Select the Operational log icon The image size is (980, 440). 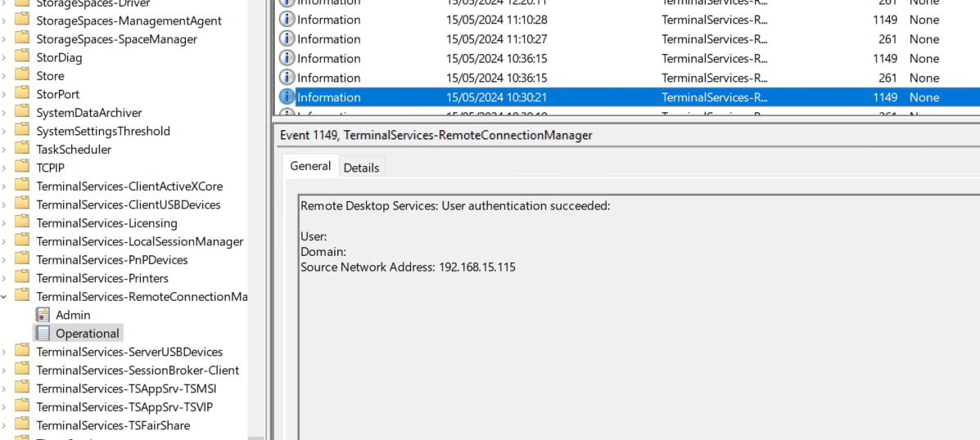point(43,334)
